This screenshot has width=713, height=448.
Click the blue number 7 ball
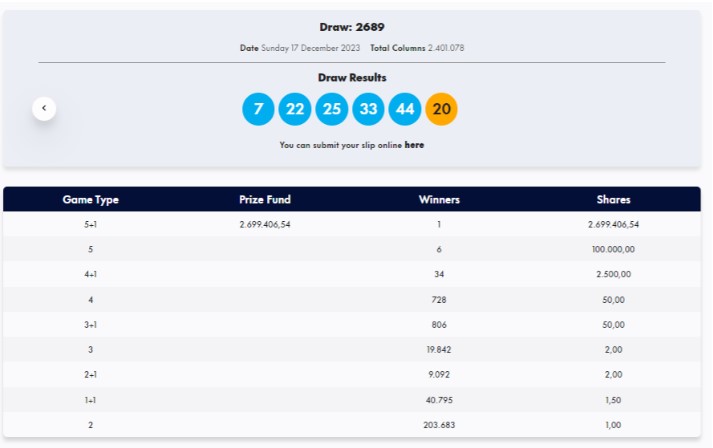[x=258, y=109]
